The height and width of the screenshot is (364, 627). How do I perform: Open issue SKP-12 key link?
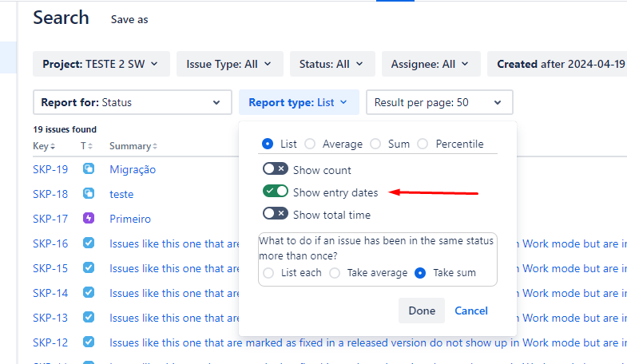tap(50, 342)
